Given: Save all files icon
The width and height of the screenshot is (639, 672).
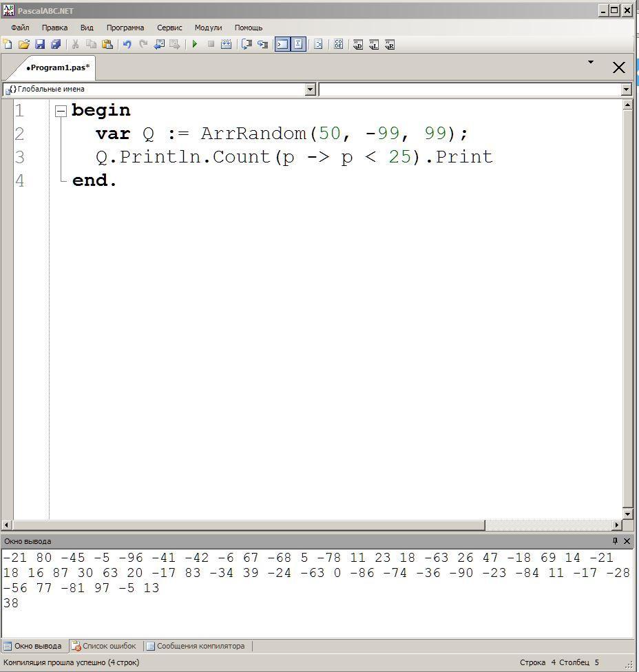Looking at the screenshot, I should [56, 44].
